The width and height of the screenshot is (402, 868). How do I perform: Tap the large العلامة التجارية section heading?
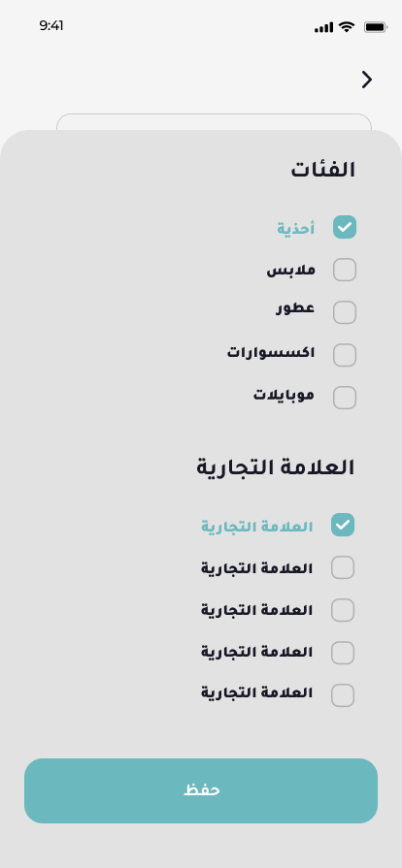pyautogui.click(x=275, y=467)
